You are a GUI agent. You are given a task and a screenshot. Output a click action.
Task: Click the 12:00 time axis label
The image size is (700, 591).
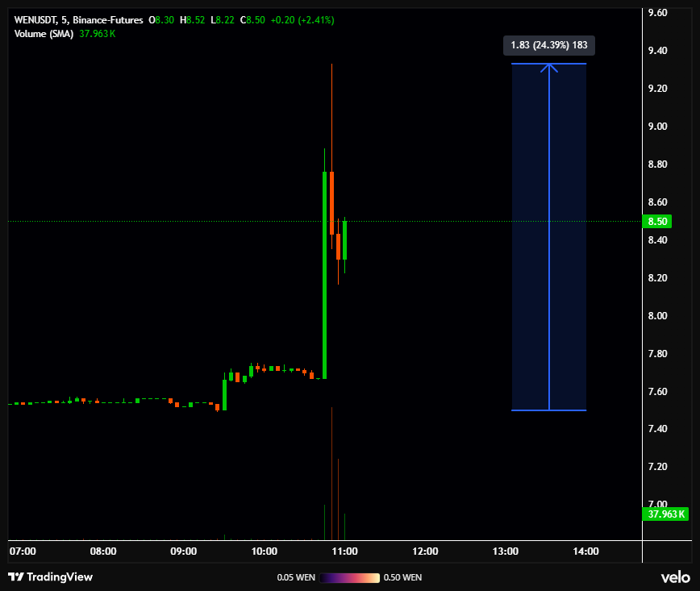pos(425,551)
